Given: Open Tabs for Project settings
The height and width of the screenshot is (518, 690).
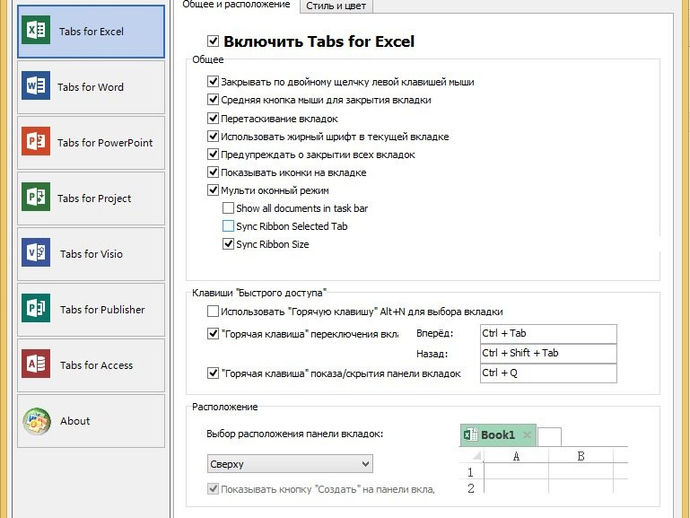Looking at the screenshot, I should (x=91, y=198).
